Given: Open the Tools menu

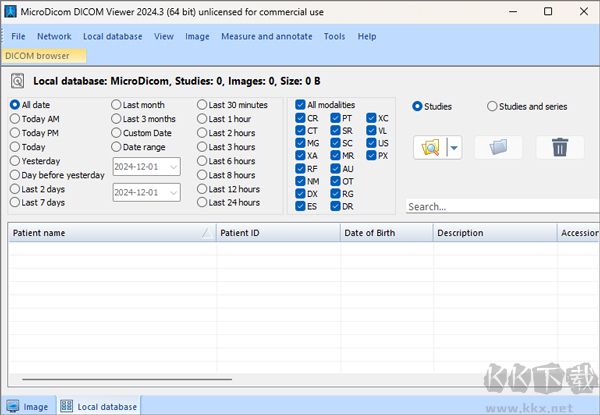Looking at the screenshot, I should tap(334, 36).
